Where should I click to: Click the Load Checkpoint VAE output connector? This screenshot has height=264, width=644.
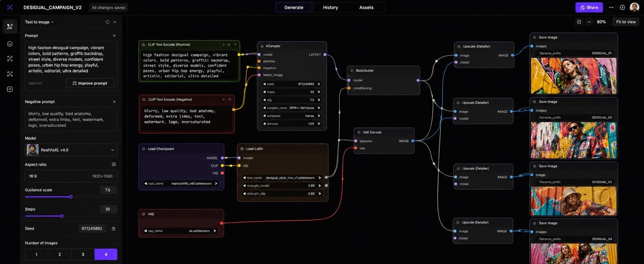[x=222, y=173]
